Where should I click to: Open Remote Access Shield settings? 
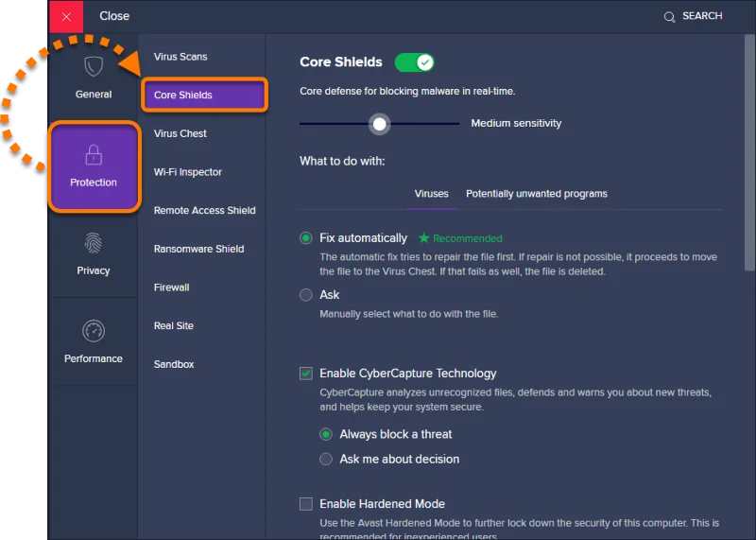[204, 210]
